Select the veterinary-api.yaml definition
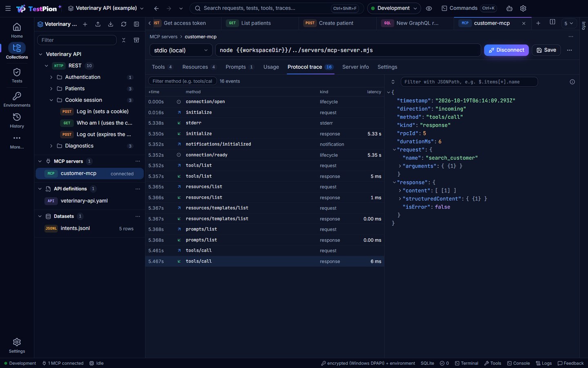 tap(89, 201)
